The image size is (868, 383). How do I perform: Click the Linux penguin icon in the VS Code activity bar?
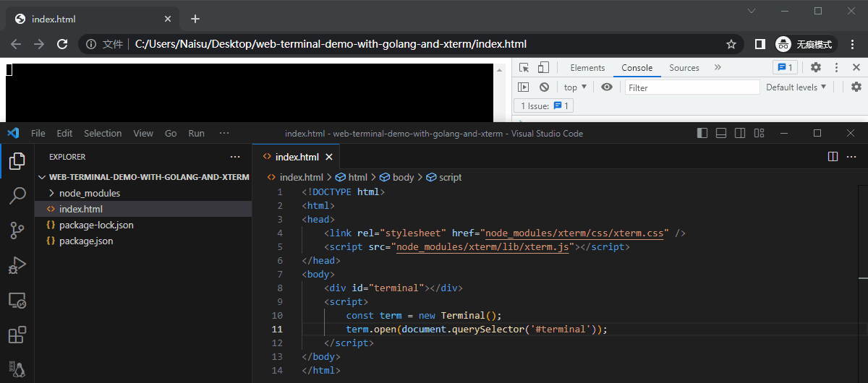click(17, 370)
